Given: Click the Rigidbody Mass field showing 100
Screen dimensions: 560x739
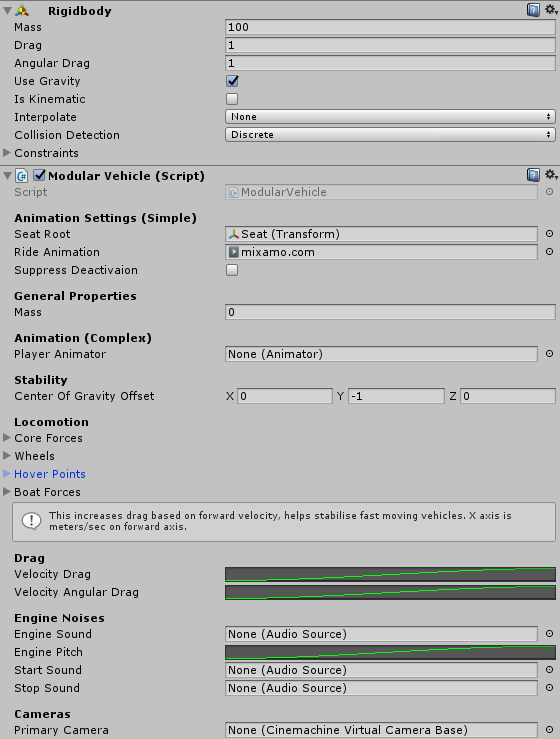Looking at the screenshot, I should pyautogui.click(x=390, y=27).
